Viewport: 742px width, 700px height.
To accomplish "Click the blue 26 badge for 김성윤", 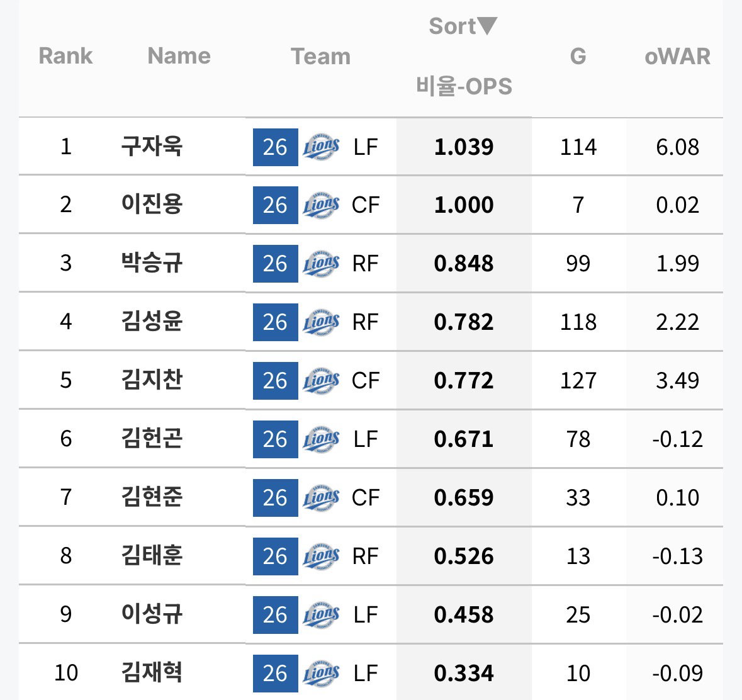I will click(x=276, y=322).
